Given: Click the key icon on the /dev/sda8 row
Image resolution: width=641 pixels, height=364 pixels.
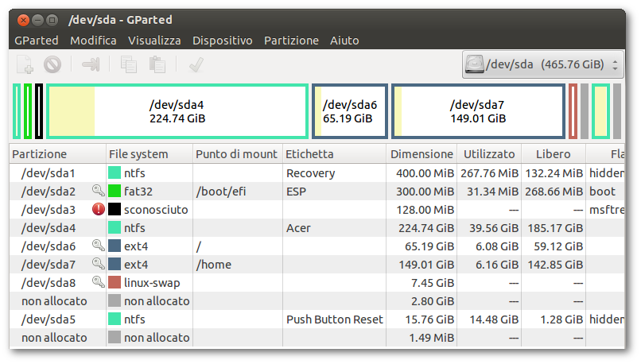Looking at the screenshot, I should pos(98,282).
